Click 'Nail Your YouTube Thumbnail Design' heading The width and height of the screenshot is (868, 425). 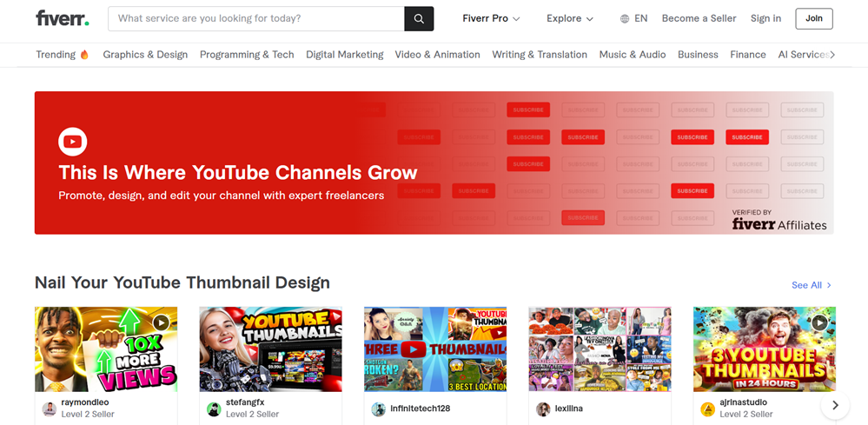pos(182,282)
